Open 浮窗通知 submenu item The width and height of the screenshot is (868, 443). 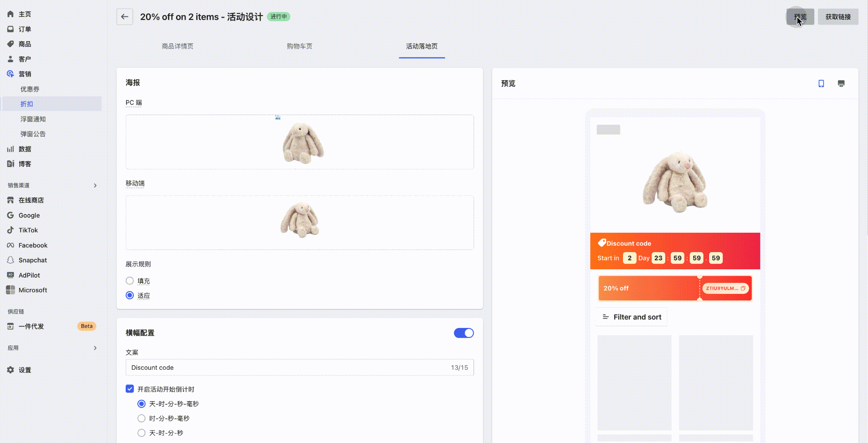click(x=33, y=119)
